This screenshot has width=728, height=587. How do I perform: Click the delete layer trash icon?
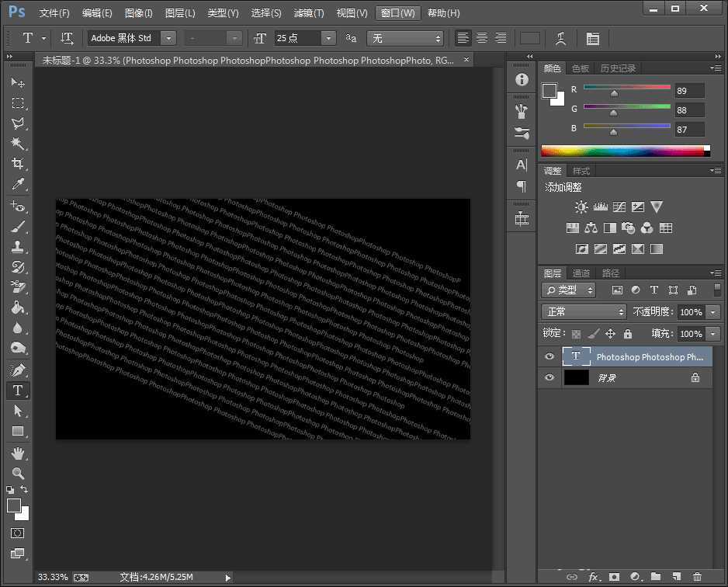pyautogui.click(x=698, y=577)
